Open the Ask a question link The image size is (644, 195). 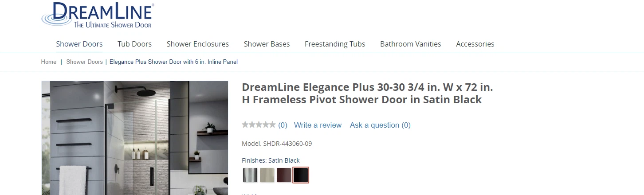point(380,125)
